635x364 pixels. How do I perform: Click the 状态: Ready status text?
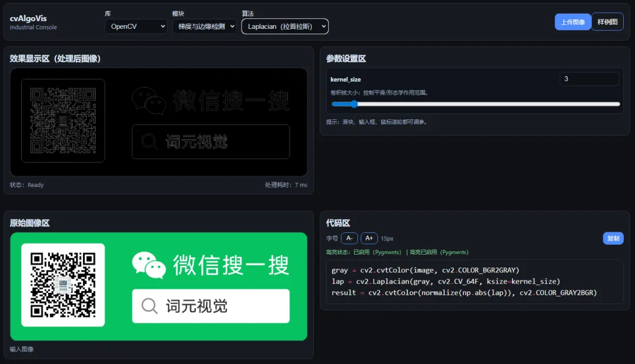(26, 185)
